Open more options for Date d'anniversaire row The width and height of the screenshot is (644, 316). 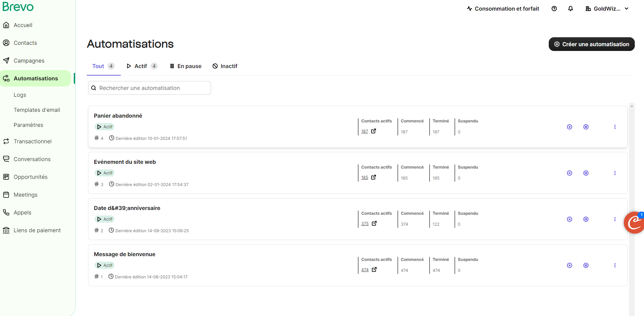[615, 219]
